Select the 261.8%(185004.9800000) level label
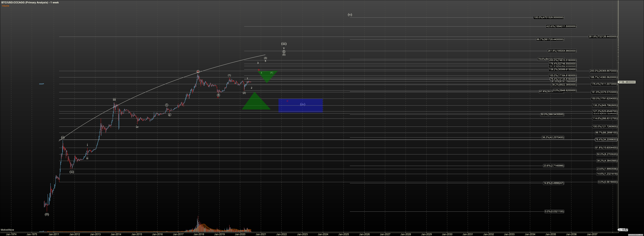644x236 pixels. click(x=562, y=51)
